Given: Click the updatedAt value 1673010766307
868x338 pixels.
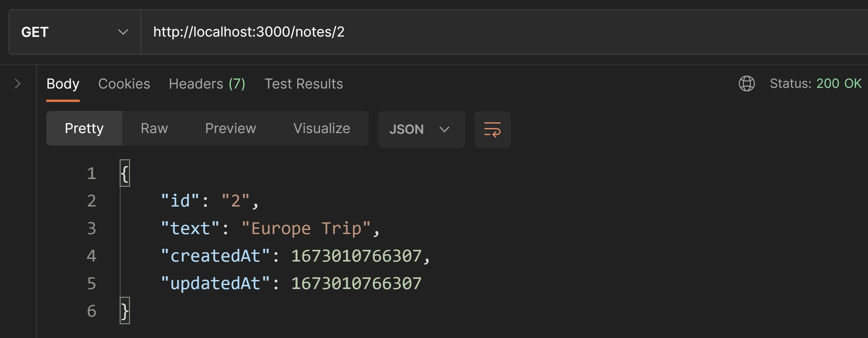Looking at the screenshot, I should click(356, 283).
